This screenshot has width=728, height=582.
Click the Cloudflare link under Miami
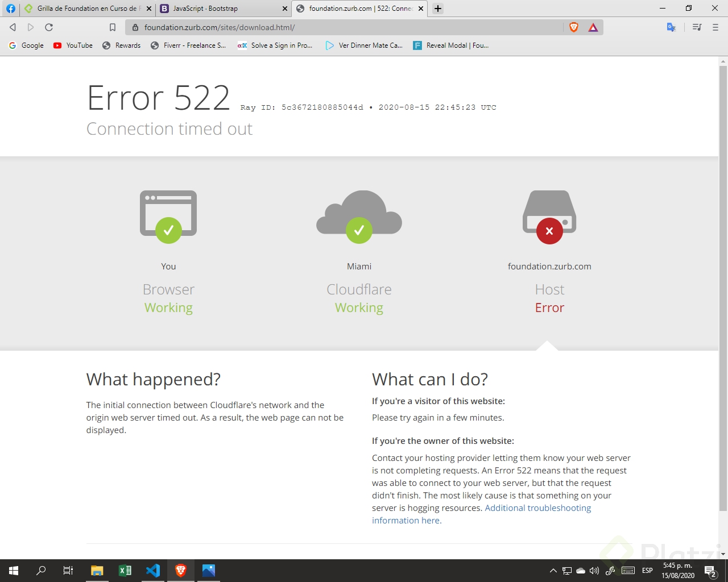[x=359, y=289]
